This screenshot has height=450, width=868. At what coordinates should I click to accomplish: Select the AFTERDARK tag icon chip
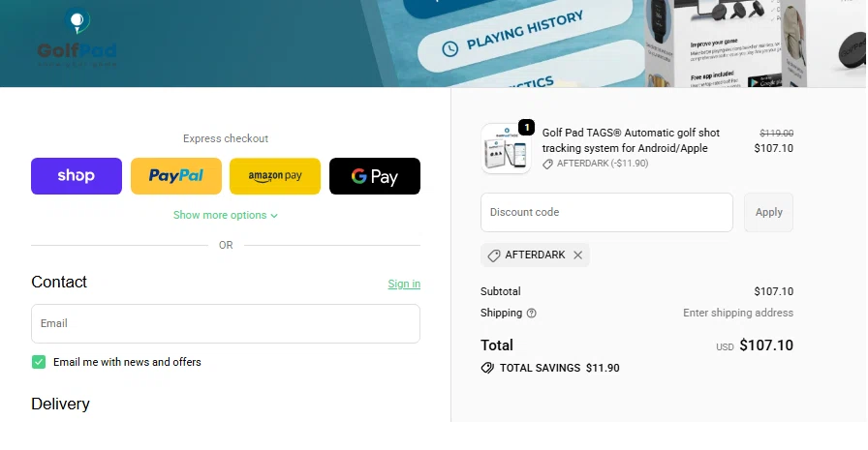[x=494, y=255]
